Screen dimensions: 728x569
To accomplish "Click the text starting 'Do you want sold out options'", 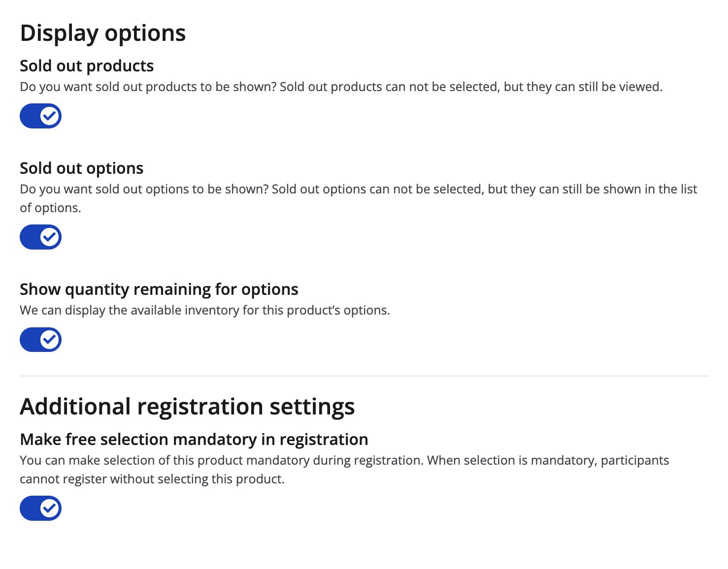I will pos(358,190).
